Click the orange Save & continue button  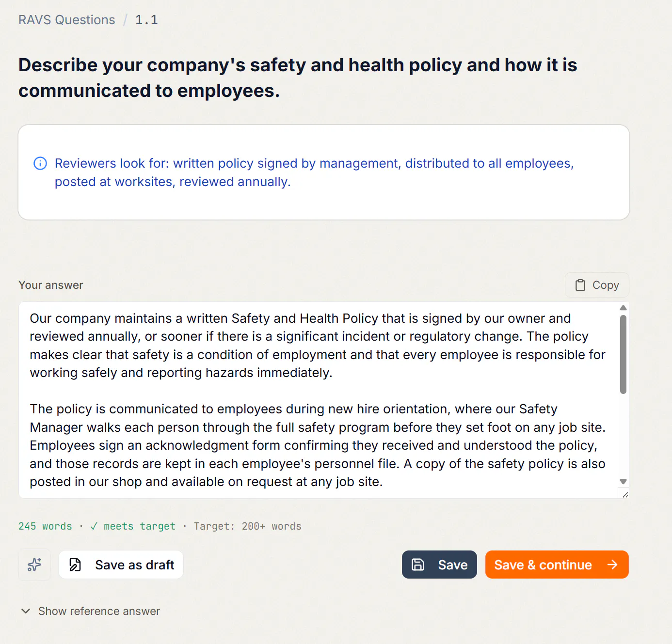(557, 565)
